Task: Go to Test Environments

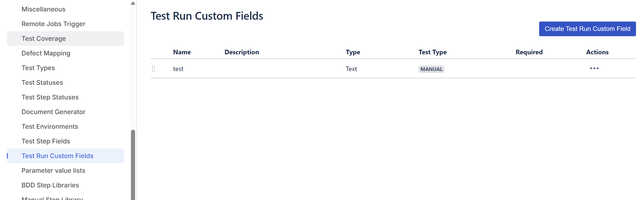Action: pyautogui.click(x=65, y=126)
